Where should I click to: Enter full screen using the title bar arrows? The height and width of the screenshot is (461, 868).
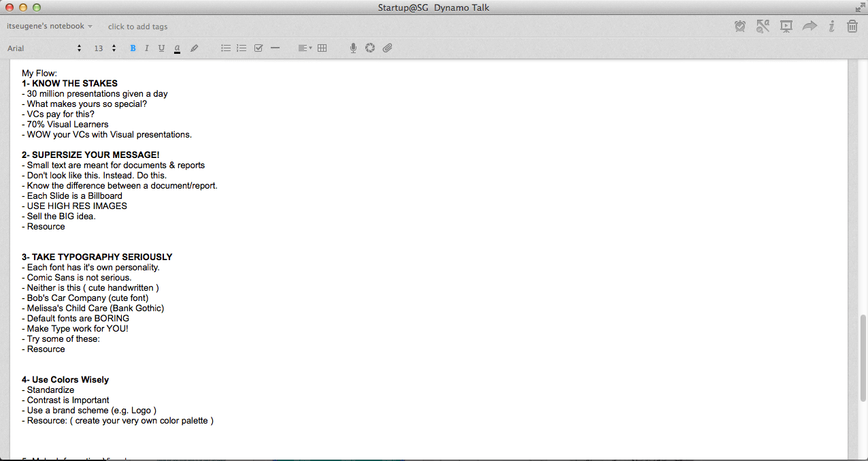pos(860,7)
